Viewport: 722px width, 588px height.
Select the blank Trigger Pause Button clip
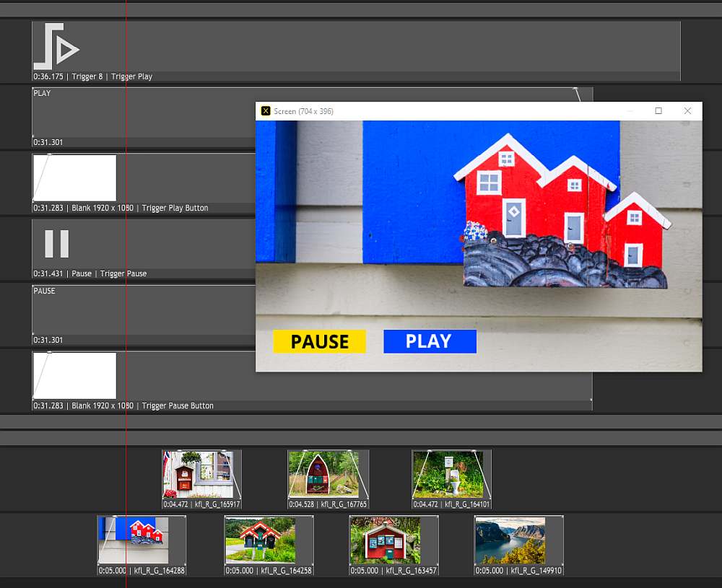click(75, 376)
